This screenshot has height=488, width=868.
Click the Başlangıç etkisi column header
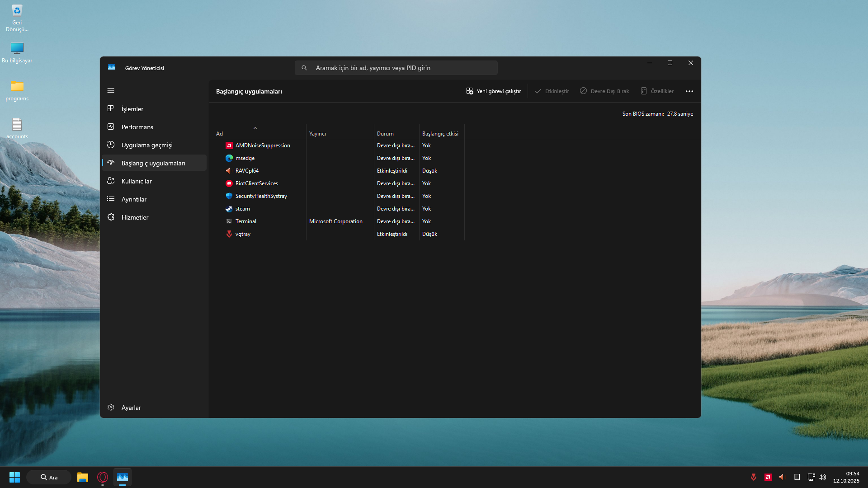[x=440, y=134]
